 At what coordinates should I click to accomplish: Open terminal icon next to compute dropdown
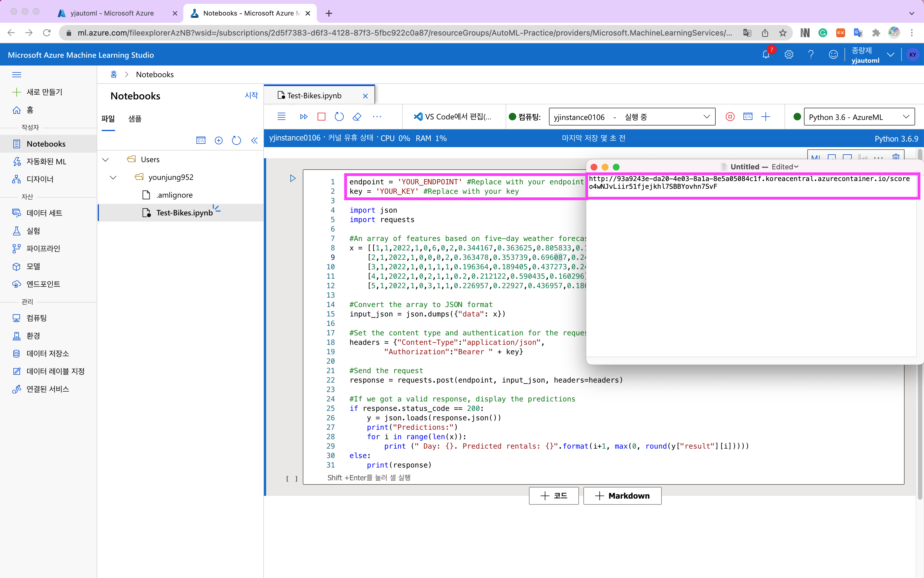pyautogui.click(x=748, y=117)
